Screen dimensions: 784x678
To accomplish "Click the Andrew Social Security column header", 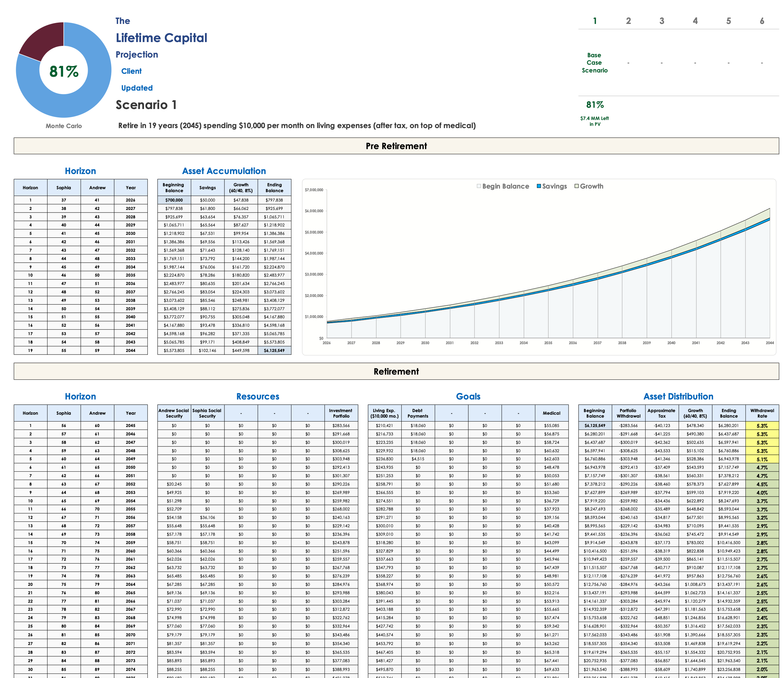I will click(174, 413).
